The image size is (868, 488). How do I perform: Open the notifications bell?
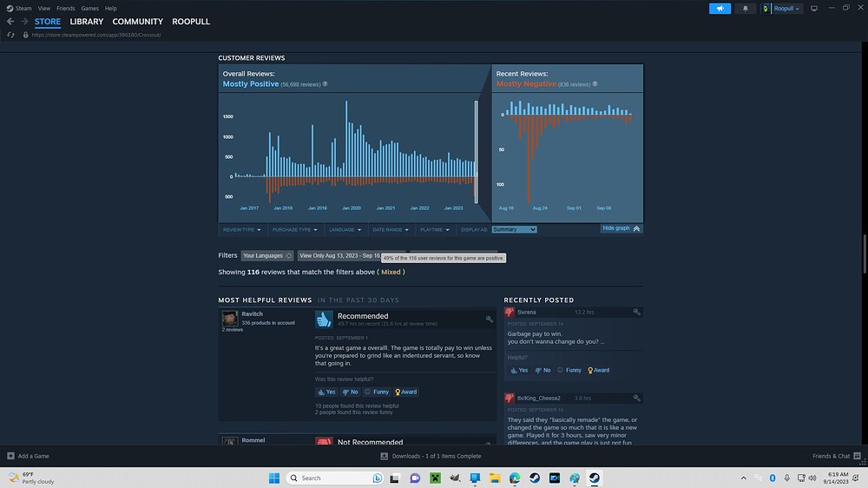click(x=745, y=9)
